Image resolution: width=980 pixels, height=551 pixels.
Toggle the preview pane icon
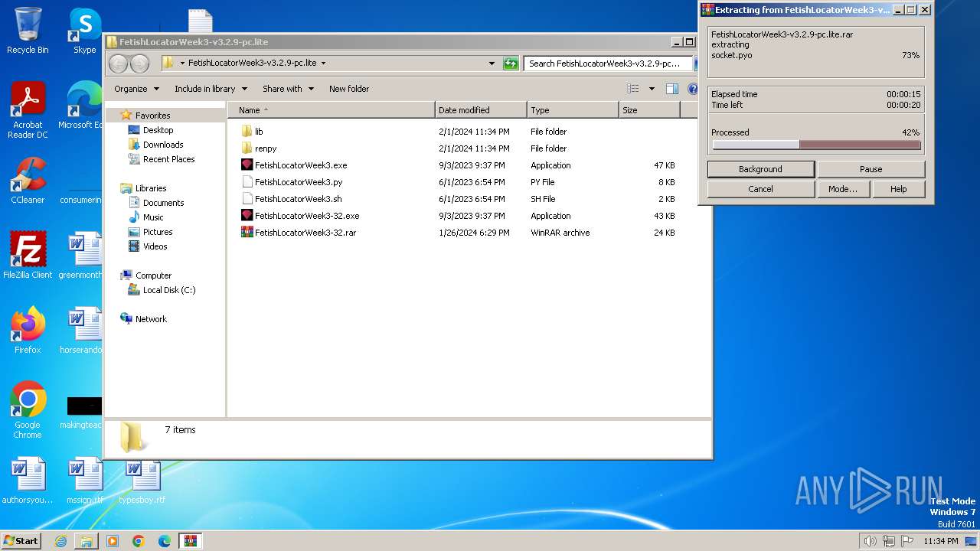(x=671, y=89)
